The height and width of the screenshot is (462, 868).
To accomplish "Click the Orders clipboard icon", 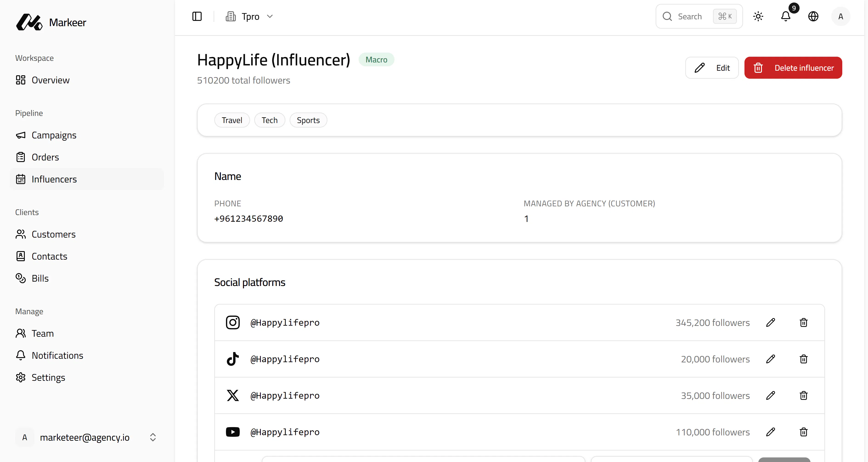I will (21, 157).
